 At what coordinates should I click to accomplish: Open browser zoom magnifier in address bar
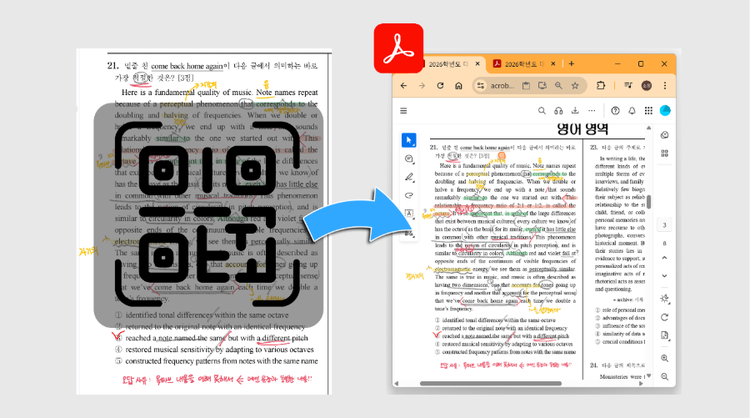pyautogui.click(x=558, y=86)
